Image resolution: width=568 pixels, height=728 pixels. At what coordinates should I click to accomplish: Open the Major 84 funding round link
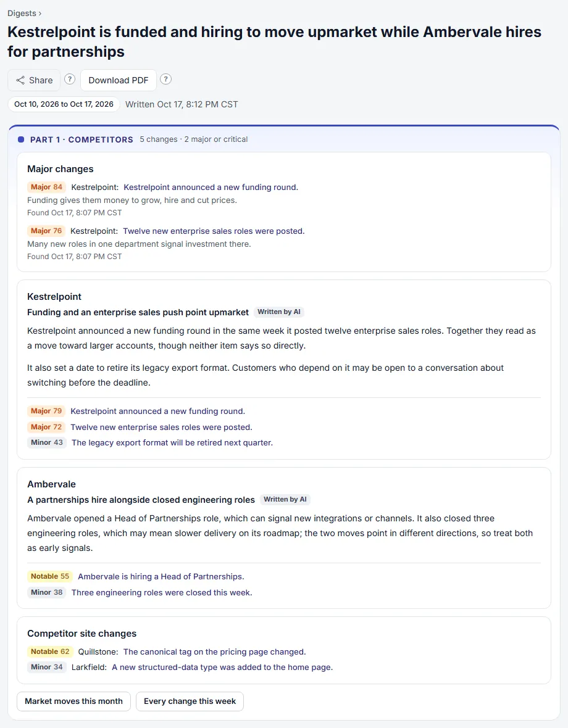(211, 187)
